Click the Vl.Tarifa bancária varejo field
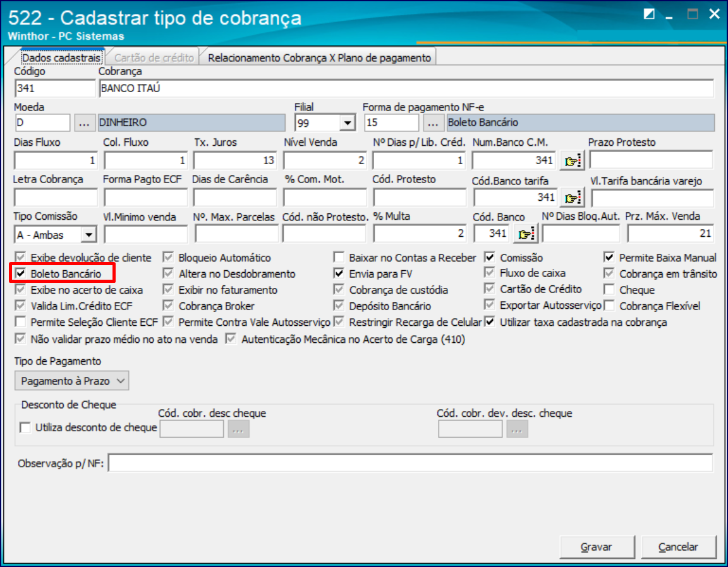 [x=652, y=198]
